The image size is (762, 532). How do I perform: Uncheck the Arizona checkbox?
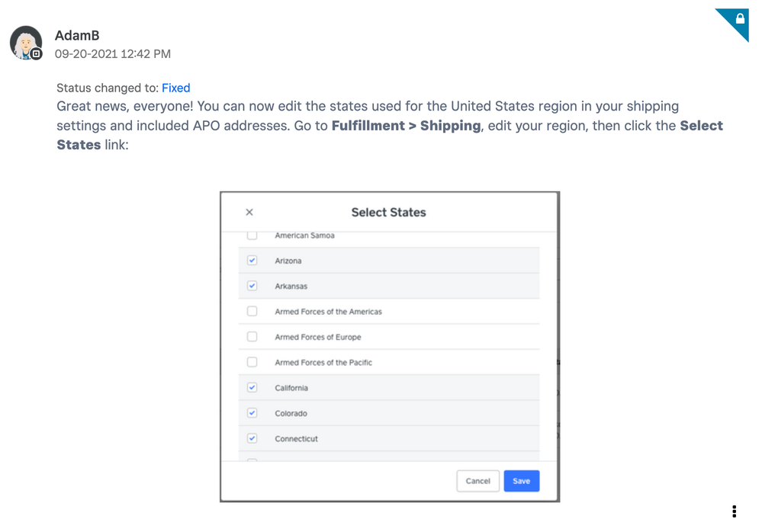pyautogui.click(x=252, y=261)
